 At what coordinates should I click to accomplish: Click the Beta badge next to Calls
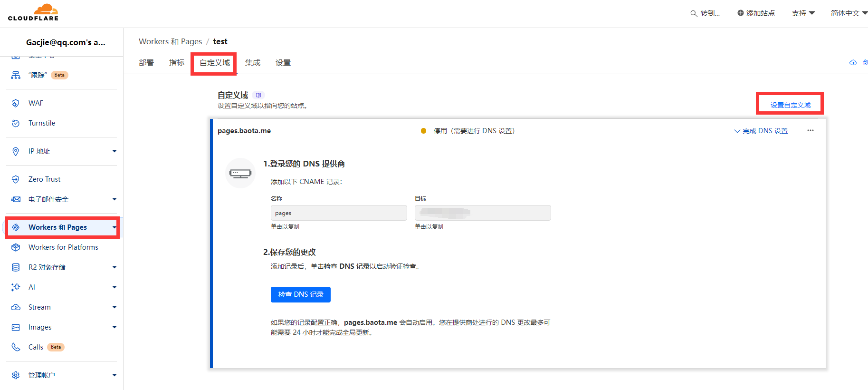56,347
